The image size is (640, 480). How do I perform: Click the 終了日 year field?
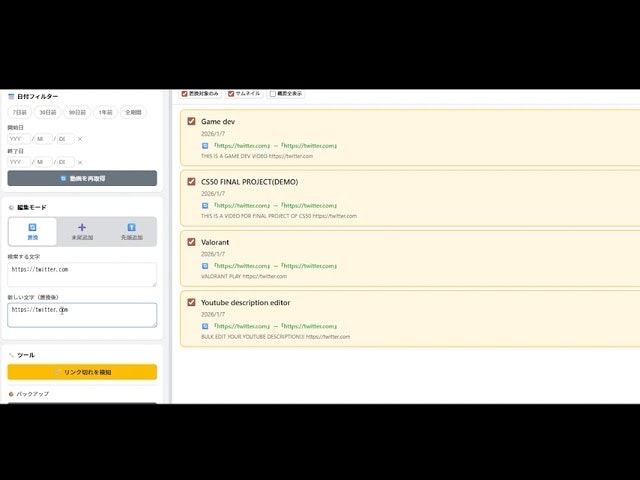tap(19, 162)
